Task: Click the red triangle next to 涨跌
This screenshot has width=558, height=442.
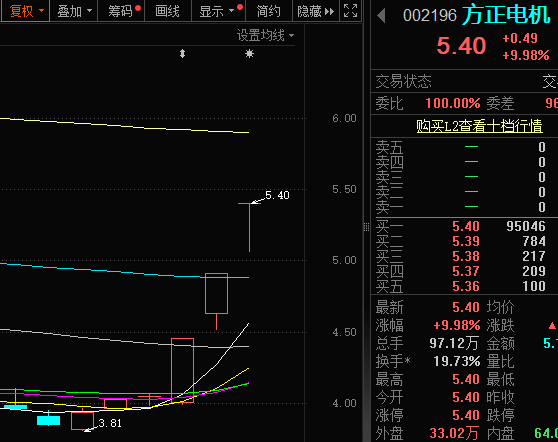Action: pos(552,326)
